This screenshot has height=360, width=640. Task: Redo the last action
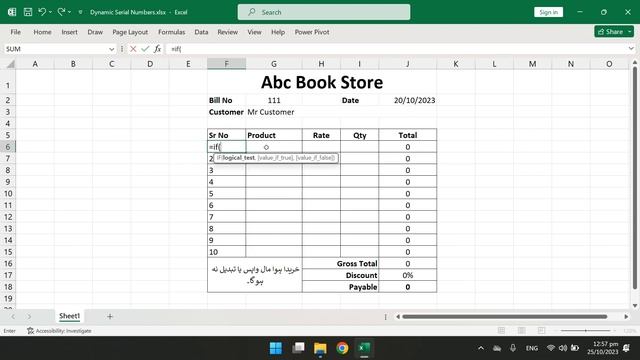pyautogui.click(x=61, y=12)
